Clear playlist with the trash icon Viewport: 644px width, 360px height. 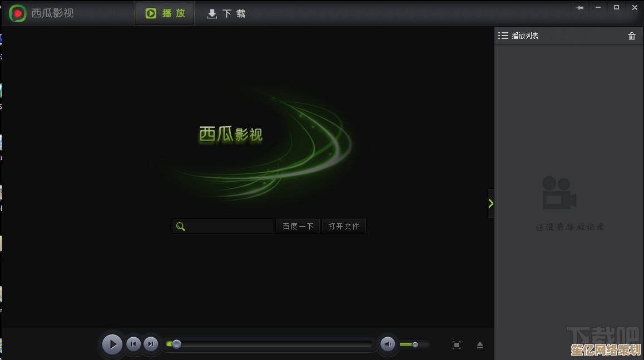click(x=632, y=36)
